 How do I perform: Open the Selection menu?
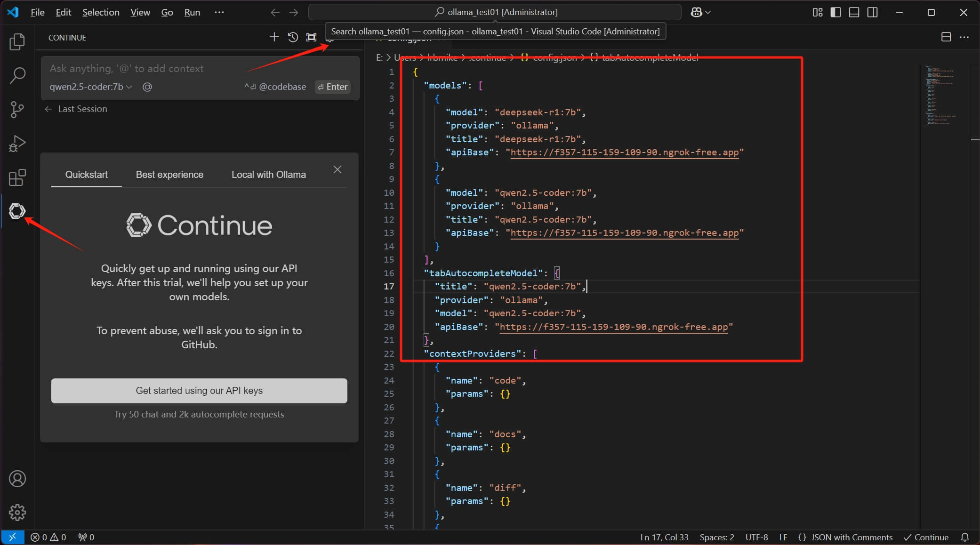click(x=101, y=12)
